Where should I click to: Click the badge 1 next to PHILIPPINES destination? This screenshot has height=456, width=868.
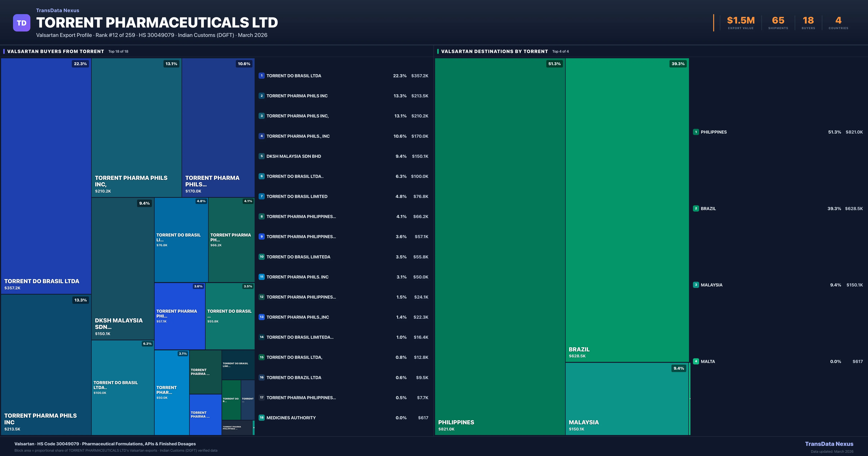click(696, 132)
